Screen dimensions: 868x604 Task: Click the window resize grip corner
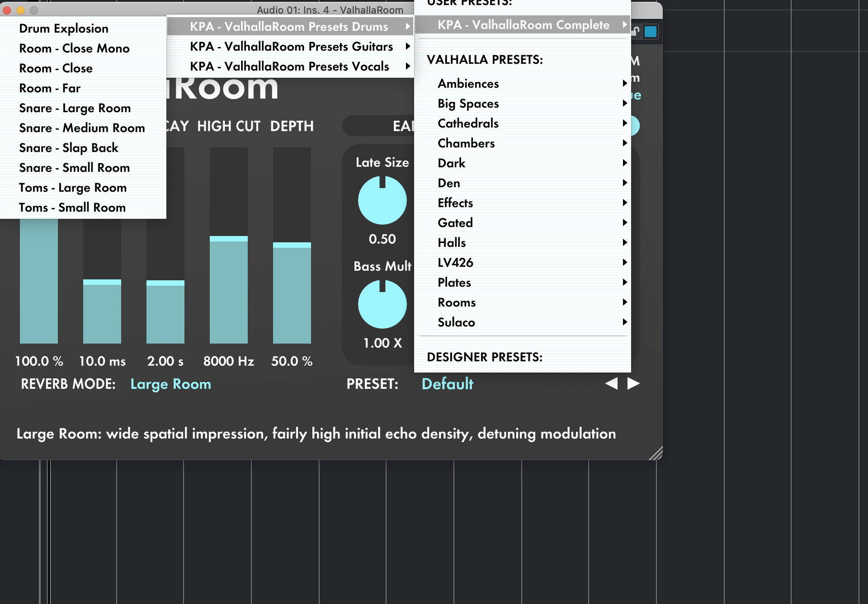656,453
